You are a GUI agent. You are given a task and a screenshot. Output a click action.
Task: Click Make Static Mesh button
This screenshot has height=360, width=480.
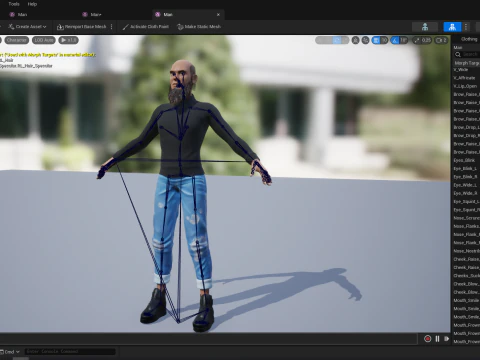tap(199, 27)
